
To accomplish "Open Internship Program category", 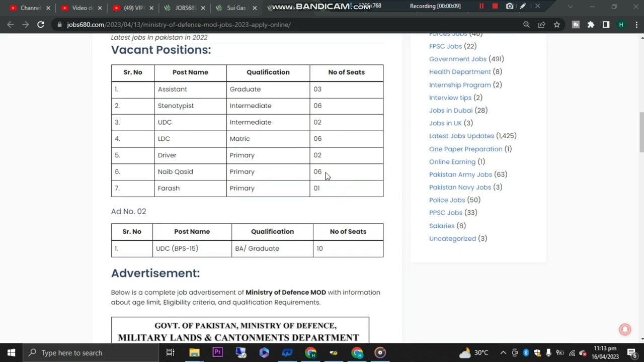I will (x=460, y=85).
